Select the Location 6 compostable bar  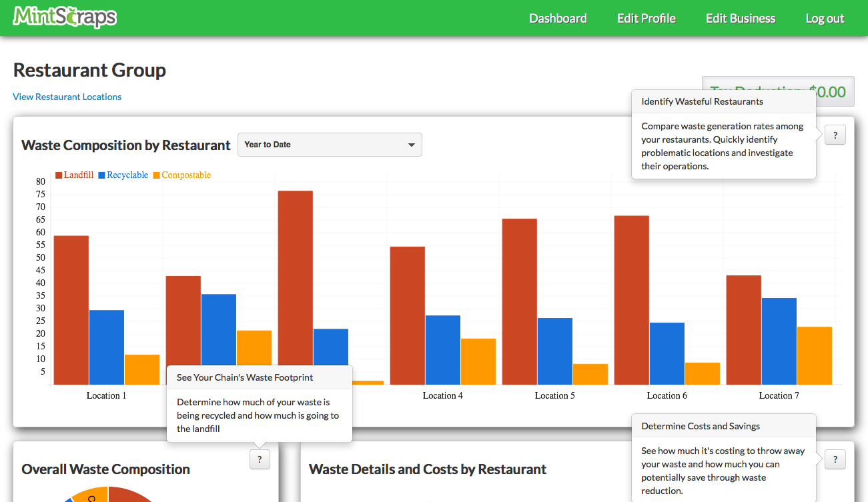click(x=703, y=373)
